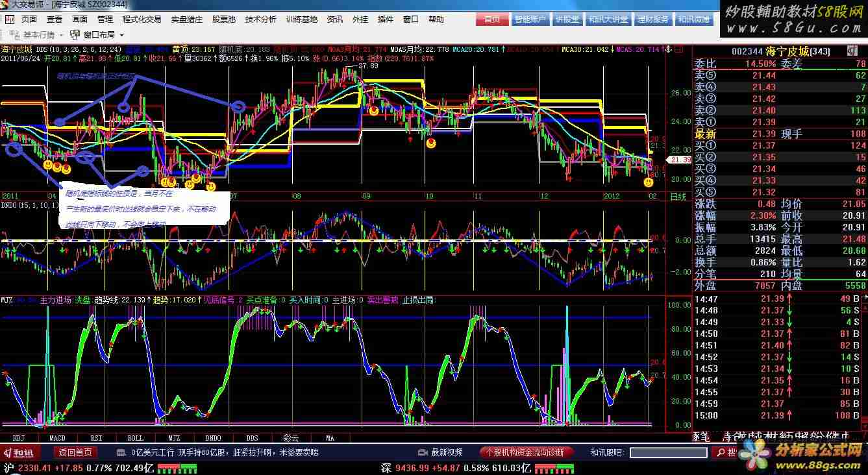Switch to the BOLL indicator tab
Viewport: 868px width, 475px height.
pyautogui.click(x=135, y=438)
